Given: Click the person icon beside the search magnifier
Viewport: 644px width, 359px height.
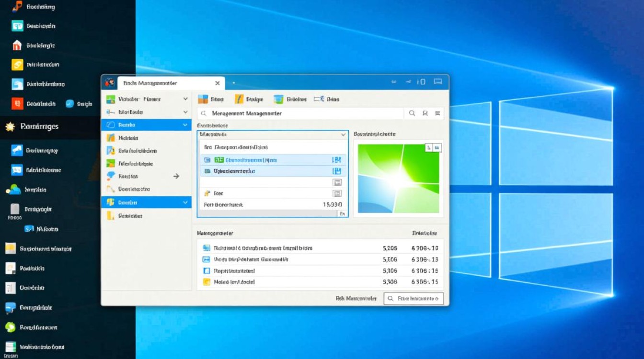Looking at the screenshot, I should (x=425, y=113).
